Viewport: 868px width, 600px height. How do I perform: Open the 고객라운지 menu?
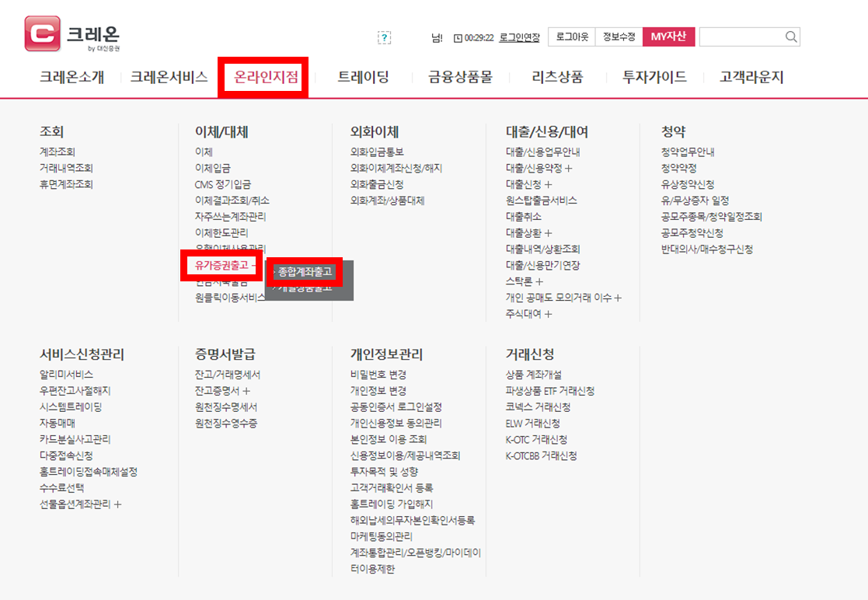[751, 77]
